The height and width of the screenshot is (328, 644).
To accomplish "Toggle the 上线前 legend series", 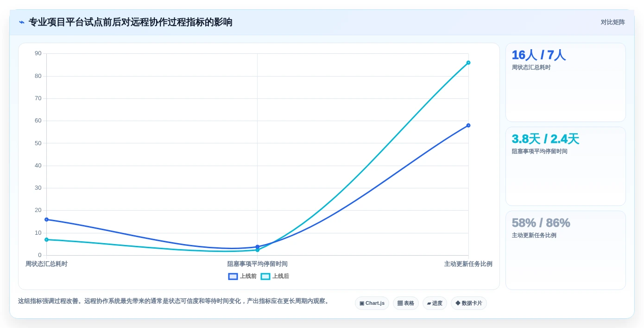I will coord(242,276).
